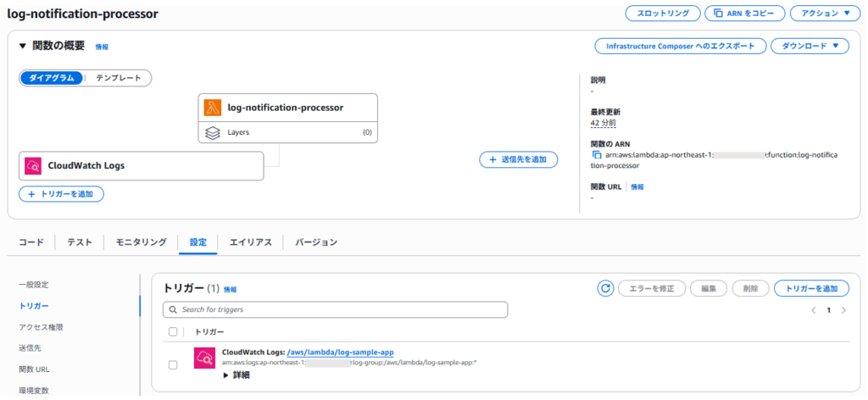Screen dimensions: 868x400
Task: Expand the 詳細 section of trigger
Action: coord(236,375)
